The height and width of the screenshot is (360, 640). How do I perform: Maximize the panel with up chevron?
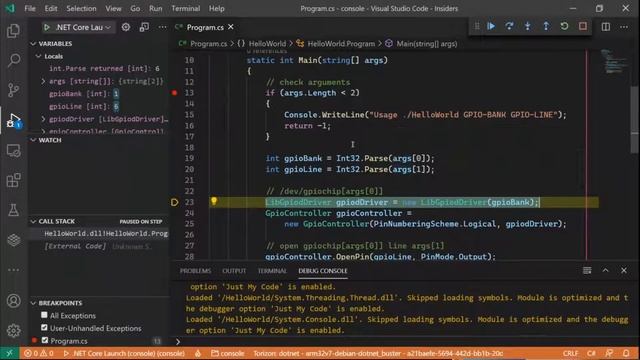[x=605, y=270]
